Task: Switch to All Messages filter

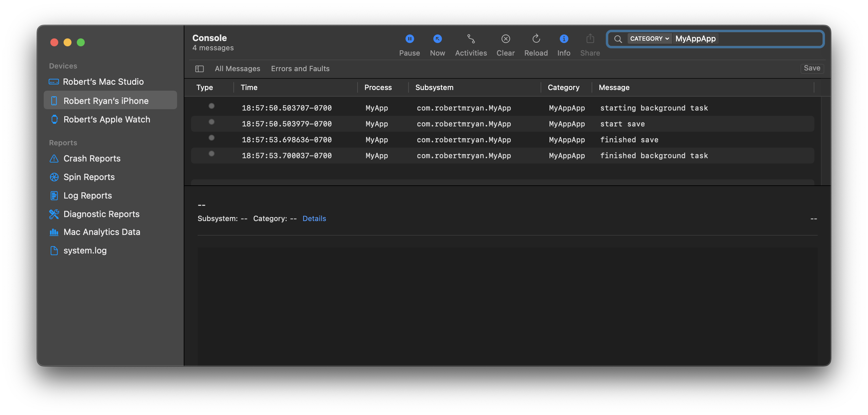Action: (237, 69)
